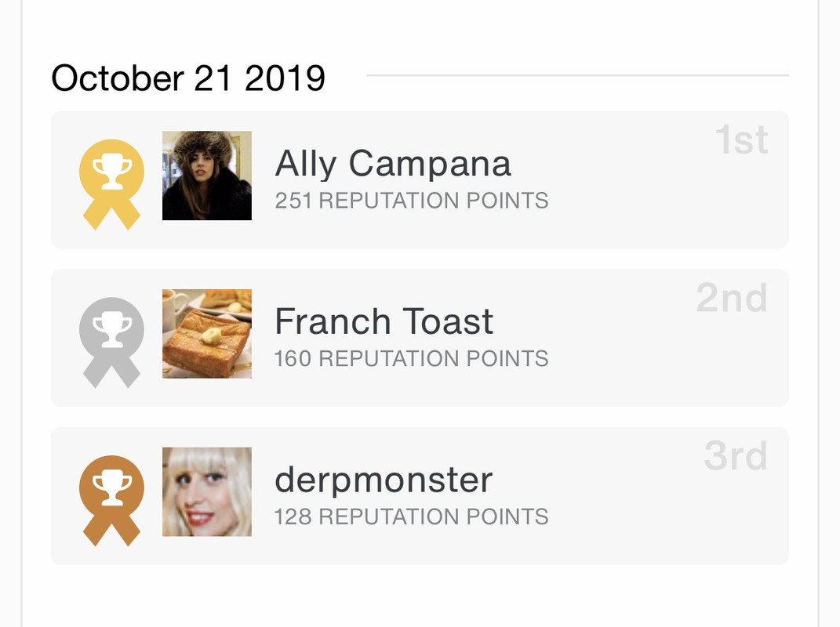Open the Ally Campana name link

click(393, 163)
